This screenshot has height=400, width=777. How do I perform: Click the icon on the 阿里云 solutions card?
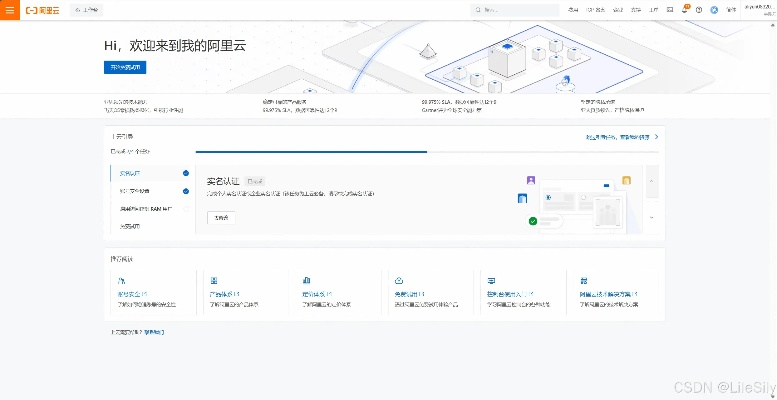[584, 281]
